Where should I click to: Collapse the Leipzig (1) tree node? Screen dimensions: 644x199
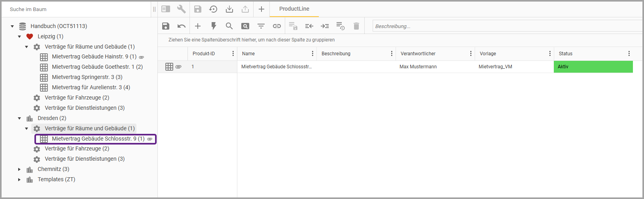[x=19, y=36]
